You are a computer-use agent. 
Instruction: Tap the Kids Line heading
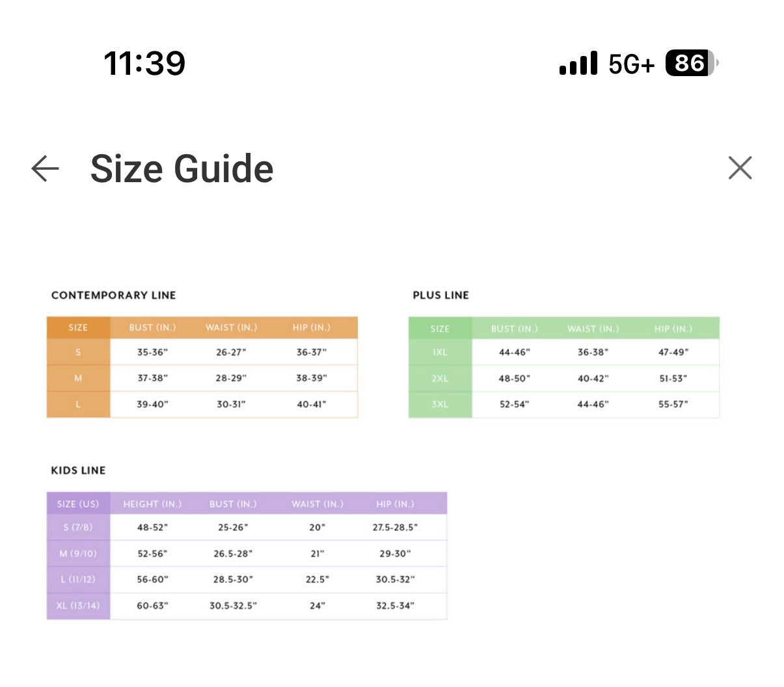[78, 470]
